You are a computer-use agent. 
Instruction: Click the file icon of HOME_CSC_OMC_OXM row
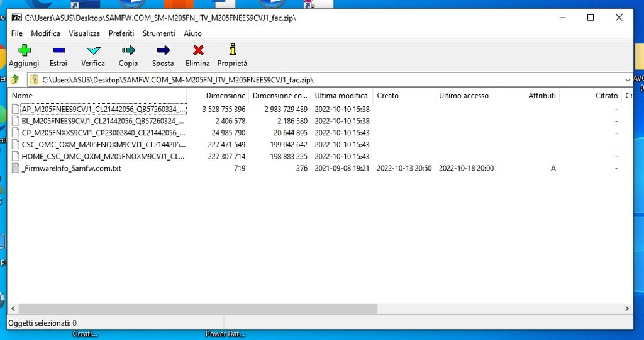tap(16, 157)
